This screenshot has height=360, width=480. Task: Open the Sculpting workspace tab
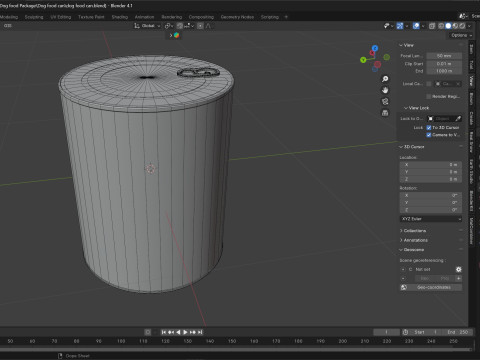(x=34, y=17)
